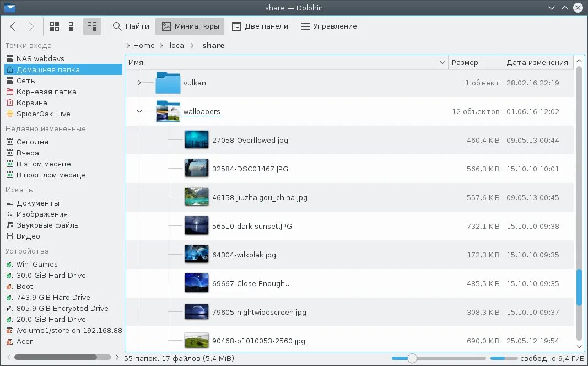The height and width of the screenshot is (366, 588).
Task: Go back with the left arrow button
Action: tap(13, 26)
